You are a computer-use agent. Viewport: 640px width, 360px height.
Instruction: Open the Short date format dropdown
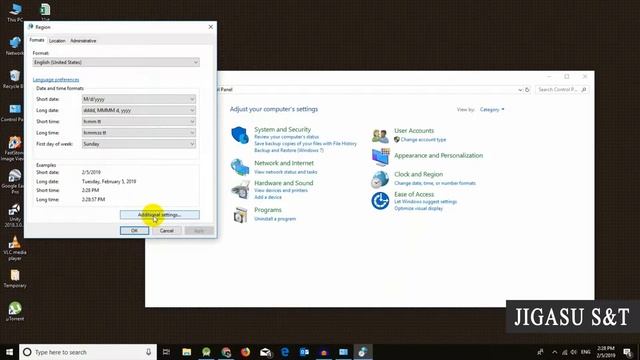click(x=139, y=99)
